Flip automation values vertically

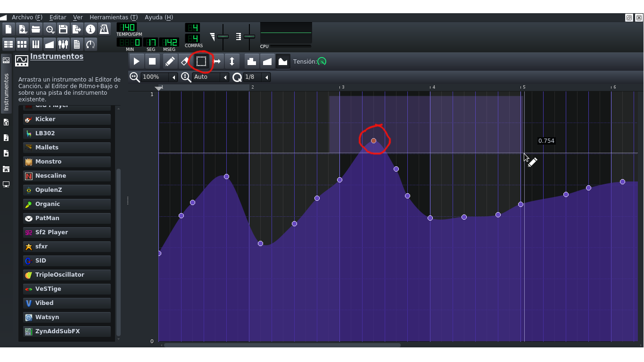tap(231, 61)
